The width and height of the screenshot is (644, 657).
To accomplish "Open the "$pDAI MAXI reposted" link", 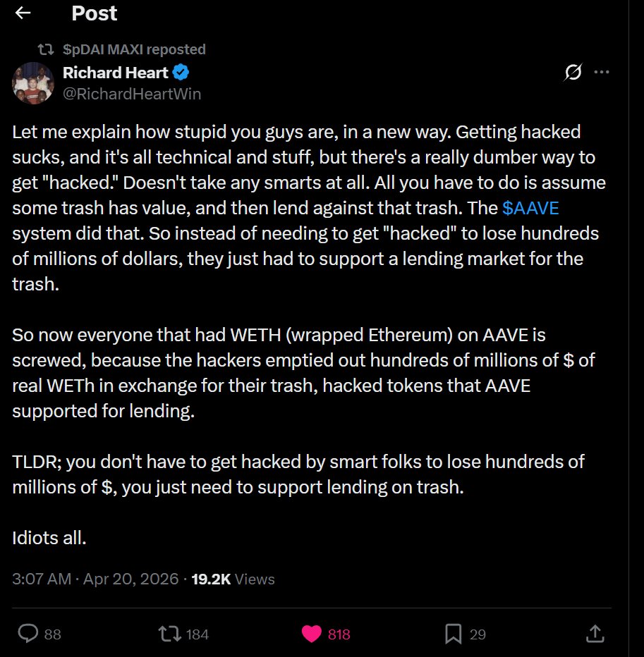I will click(x=134, y=49).
